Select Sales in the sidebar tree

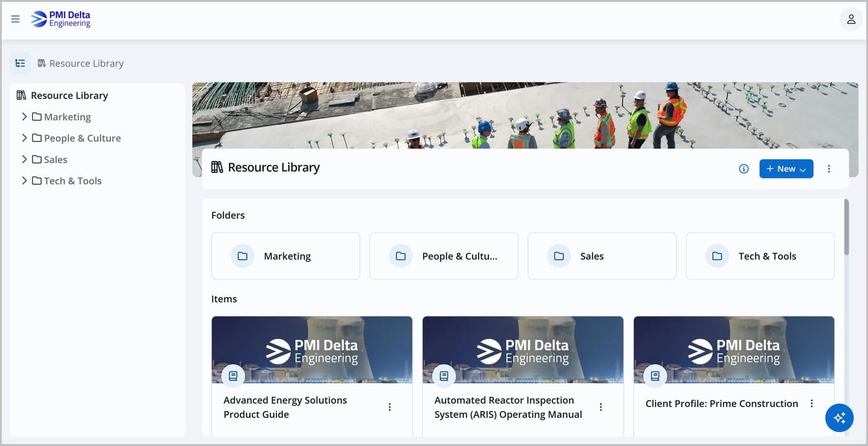pos(55,159)
